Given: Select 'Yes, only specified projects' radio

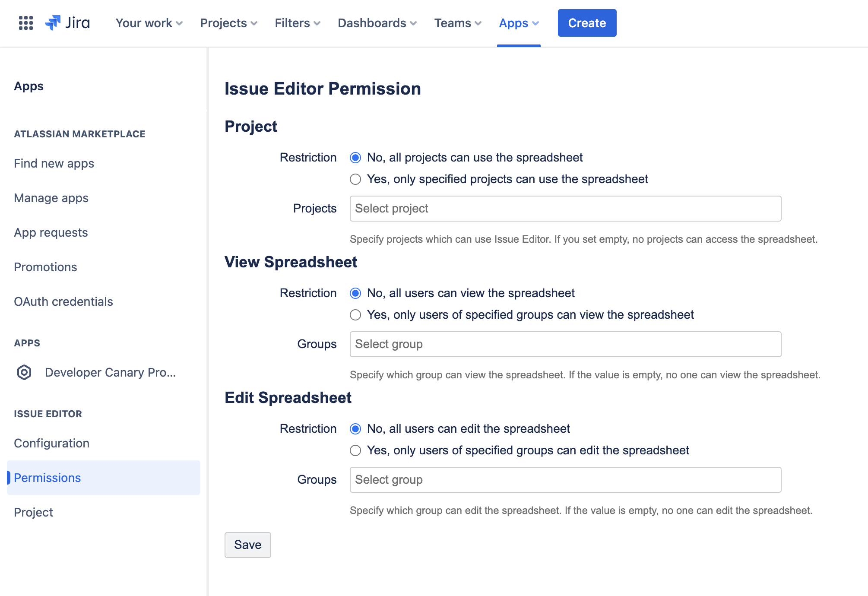Looking at the screenshot, I should [x=355, y=179].
